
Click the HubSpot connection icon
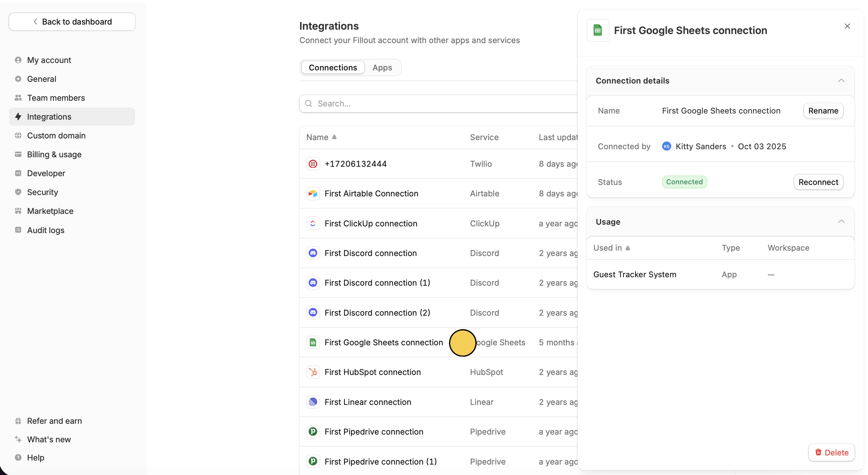point(313,372)
